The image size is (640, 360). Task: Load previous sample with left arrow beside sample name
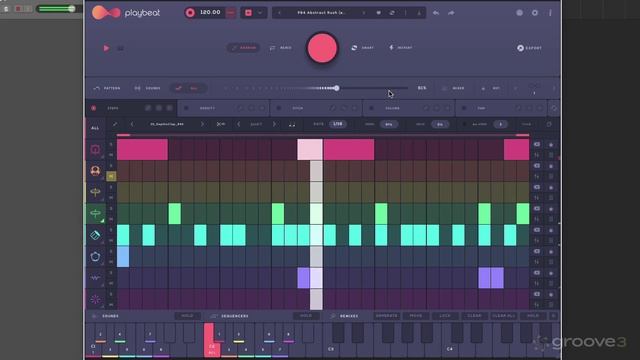click(x=132, y=124)
